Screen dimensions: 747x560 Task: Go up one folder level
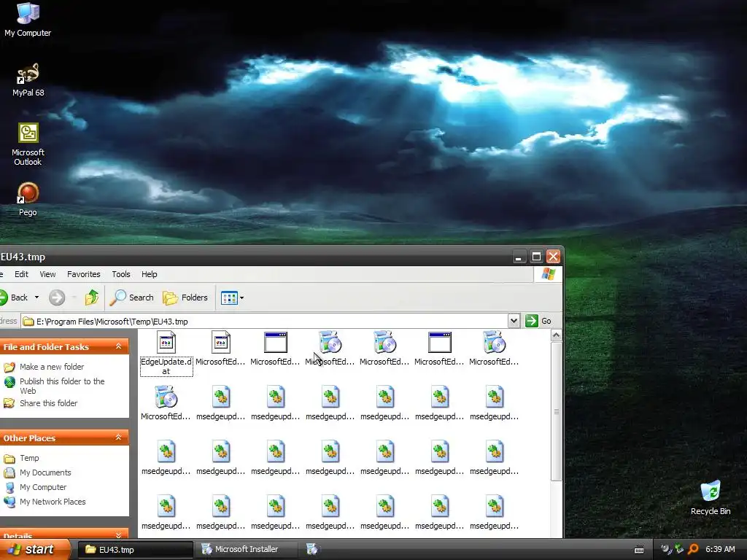click(92, 297)
